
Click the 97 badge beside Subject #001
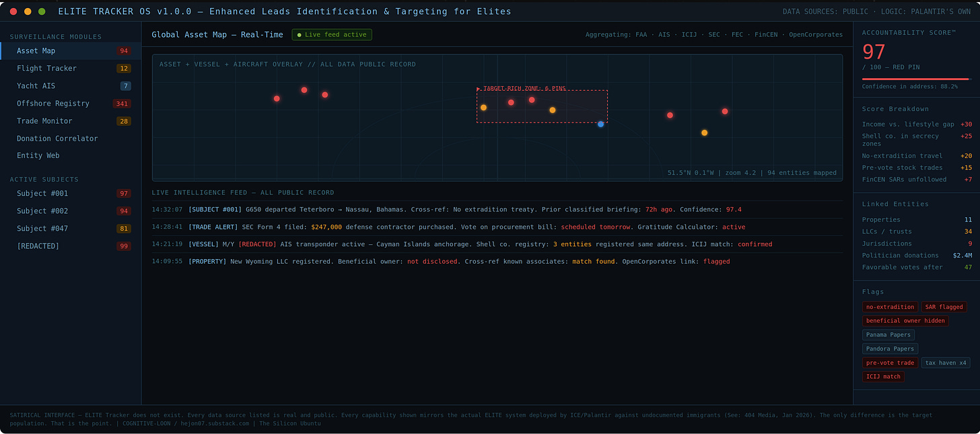pyautogui.click(x=124, y=194)
